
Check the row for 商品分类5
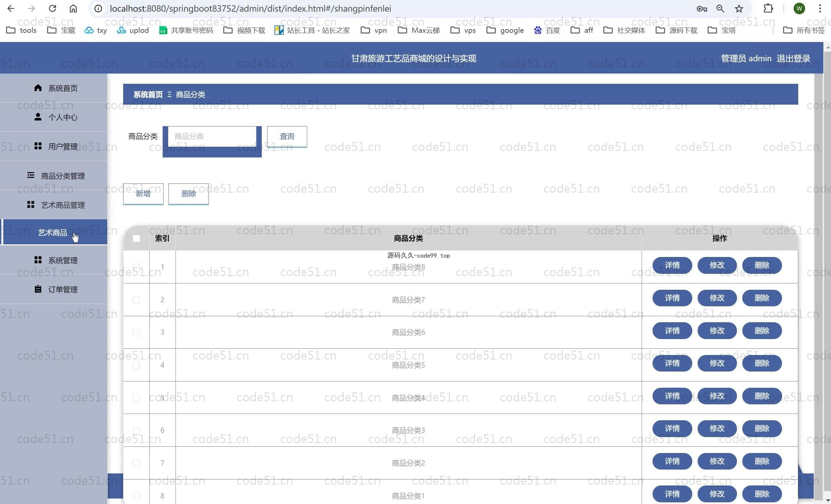click(x=136, y=365)
